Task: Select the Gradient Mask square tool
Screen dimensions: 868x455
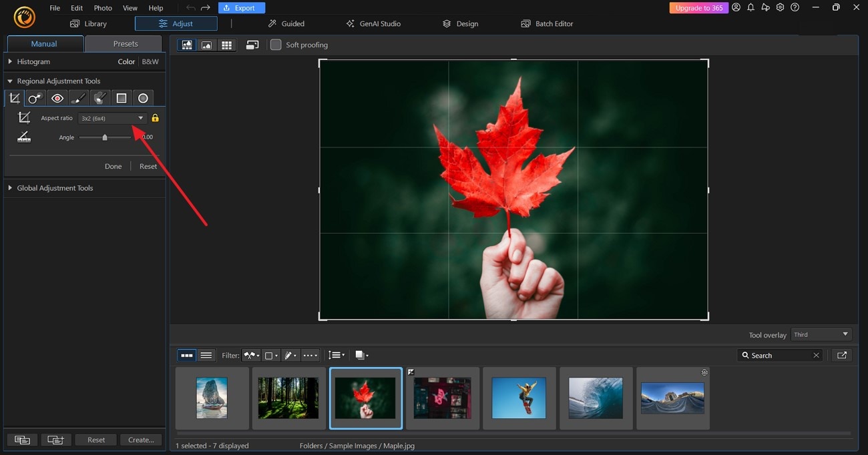Action: coord(122,98)
